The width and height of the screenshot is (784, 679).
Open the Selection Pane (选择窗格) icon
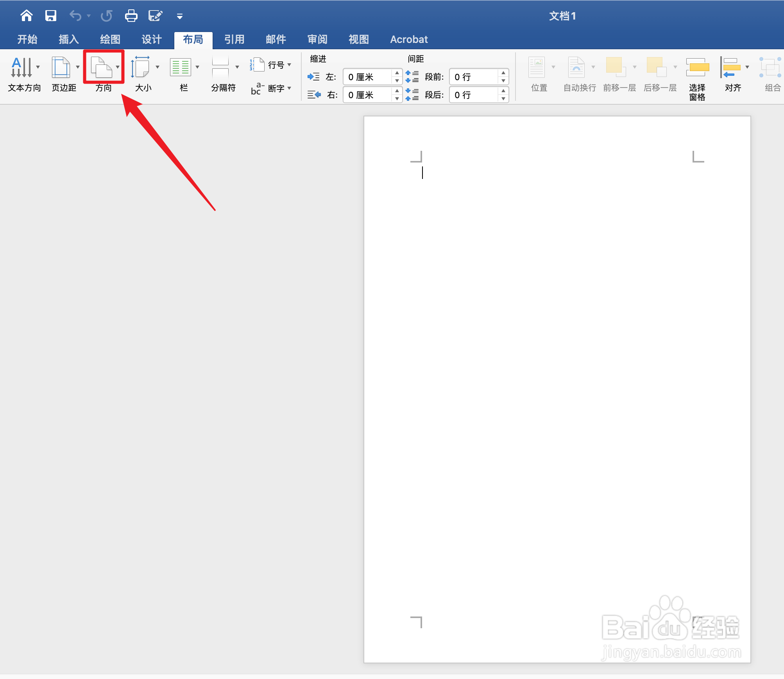pos(698,67)
